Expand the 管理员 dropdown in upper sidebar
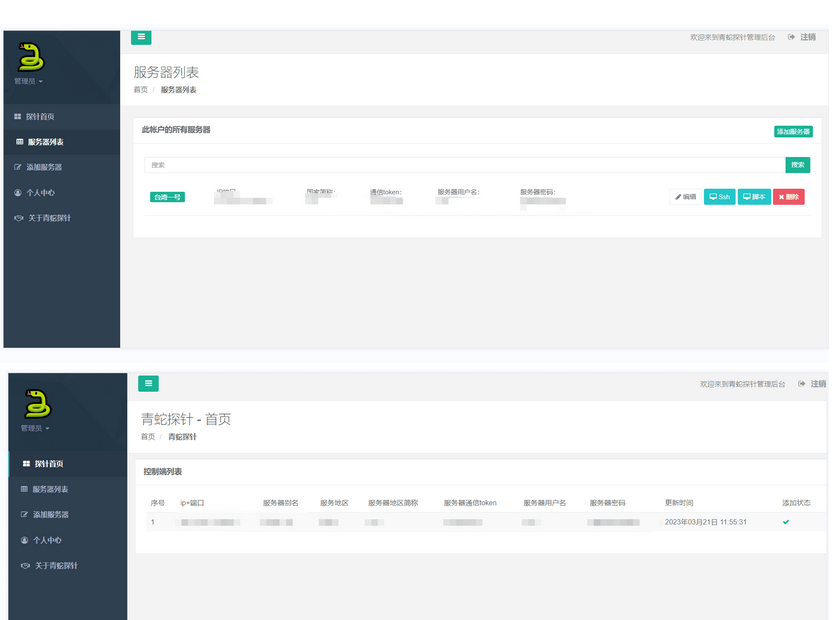 (28, 81)
